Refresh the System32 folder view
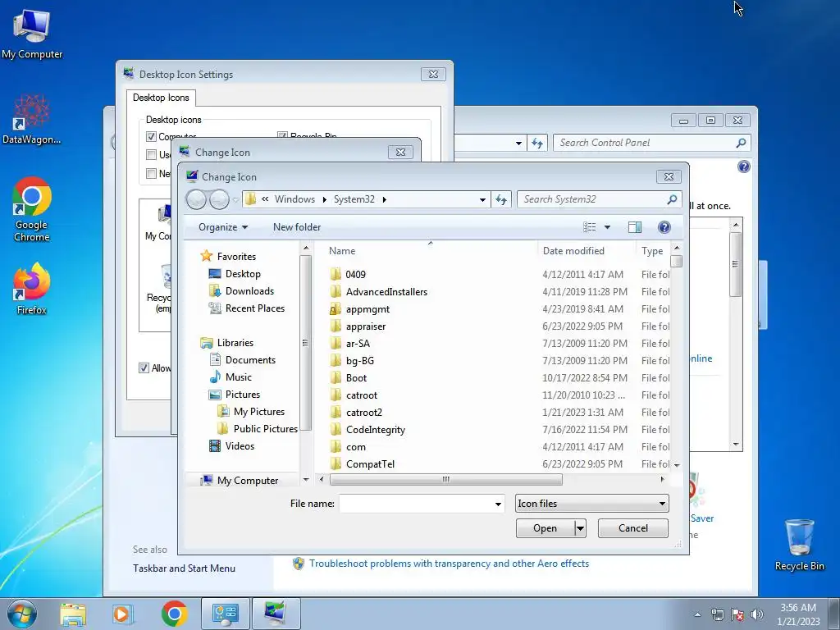840x630 pixels. 501,199
